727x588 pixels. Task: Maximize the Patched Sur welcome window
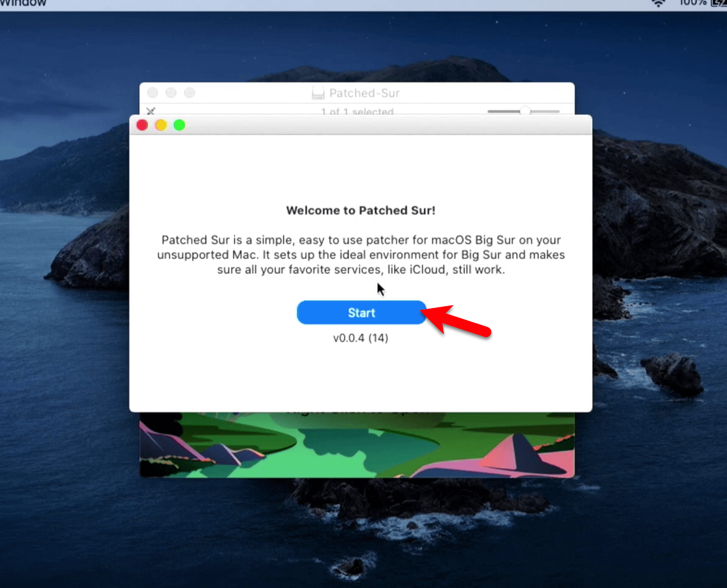179,125
